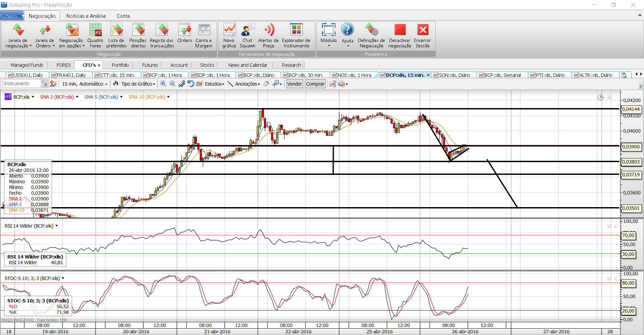This screenshot has height=335, width=644.
Task: Open Conta e Margem summary
Action: [x=204, y=36]
